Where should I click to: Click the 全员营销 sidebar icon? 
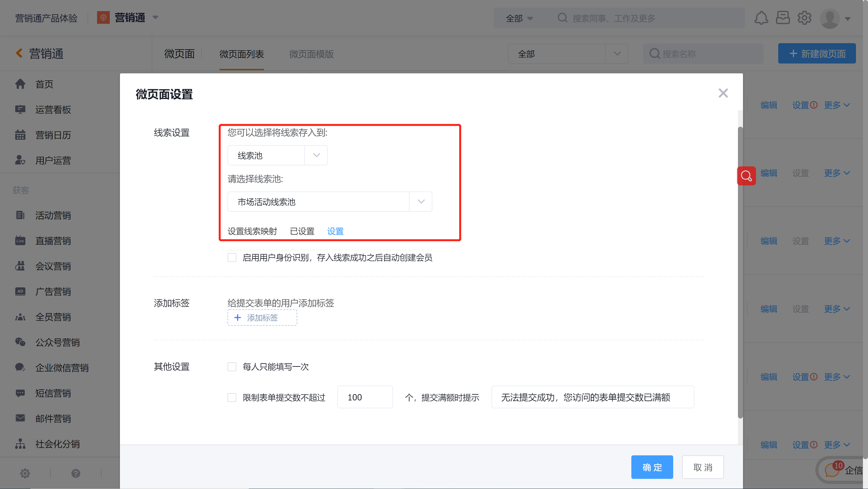(x=20, y=317)
